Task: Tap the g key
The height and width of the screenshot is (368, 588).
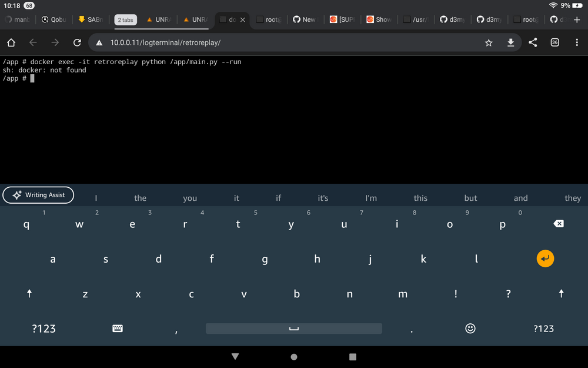Action: (265, 259)
